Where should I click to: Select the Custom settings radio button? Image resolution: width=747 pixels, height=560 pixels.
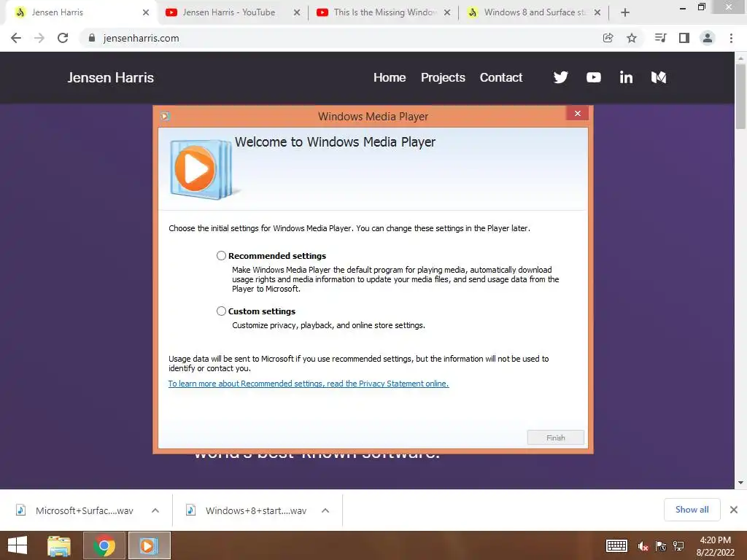coord(221,311)
